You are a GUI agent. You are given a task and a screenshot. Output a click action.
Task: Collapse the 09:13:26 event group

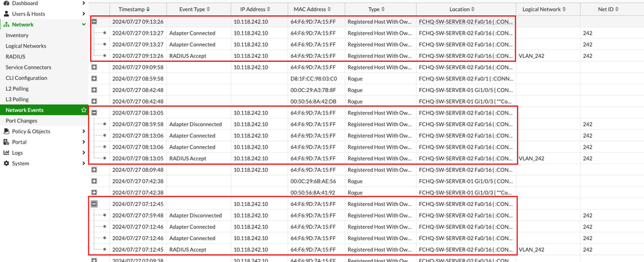[94, 22]
